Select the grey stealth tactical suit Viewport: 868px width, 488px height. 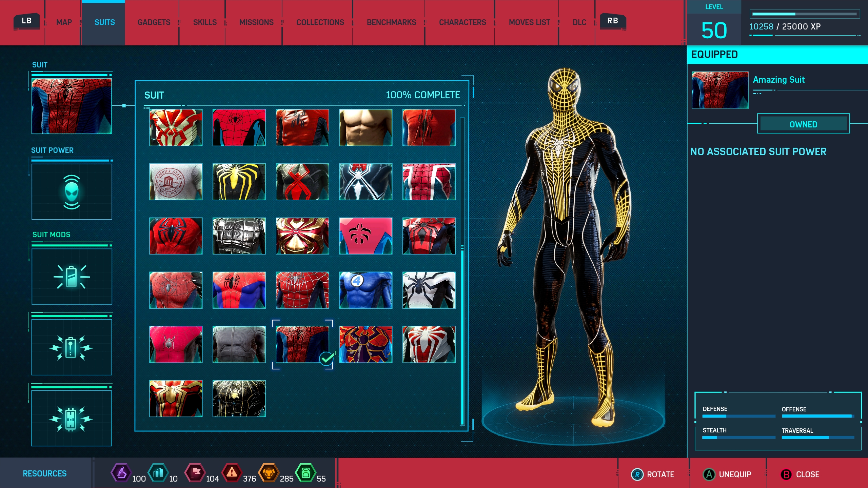(239, 344)
